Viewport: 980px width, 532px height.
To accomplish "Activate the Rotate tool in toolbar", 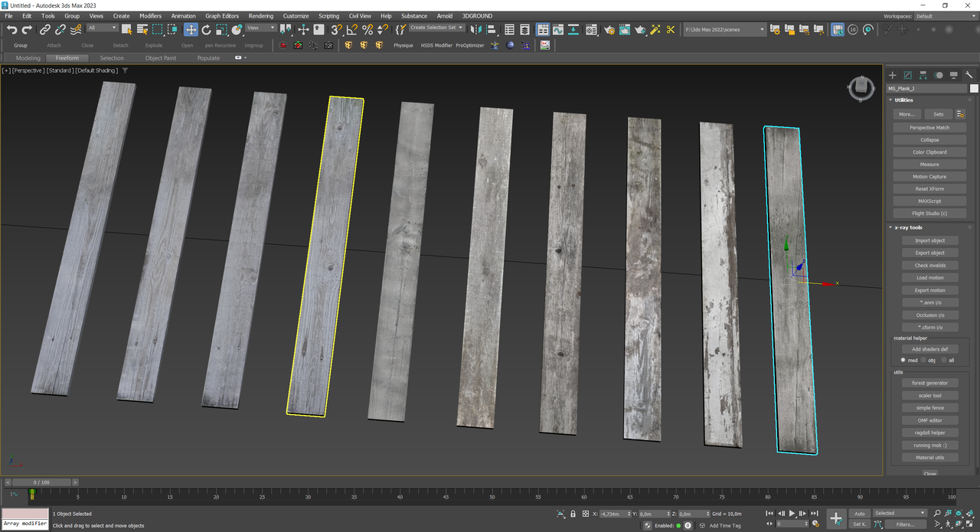I will coord(206,29).
